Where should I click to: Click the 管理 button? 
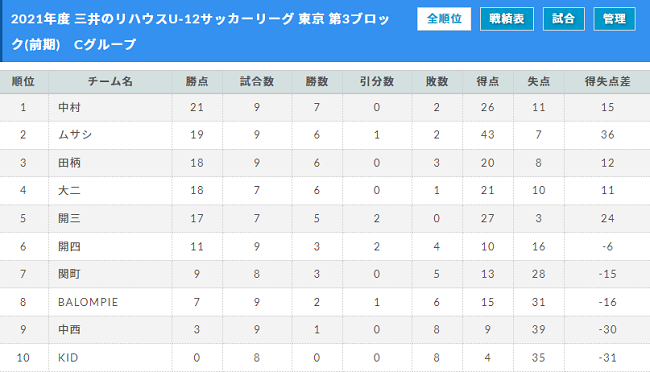(614, 19)
